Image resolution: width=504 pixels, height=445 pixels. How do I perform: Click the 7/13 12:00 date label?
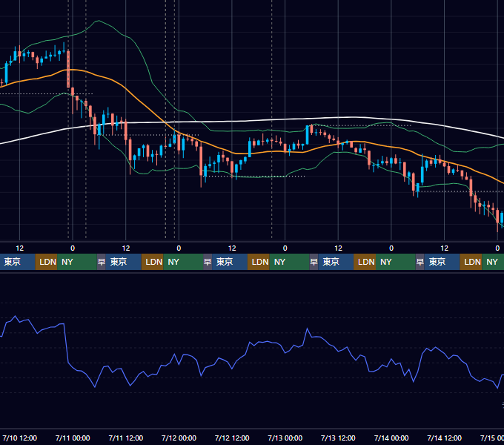(x=338, y=438)
